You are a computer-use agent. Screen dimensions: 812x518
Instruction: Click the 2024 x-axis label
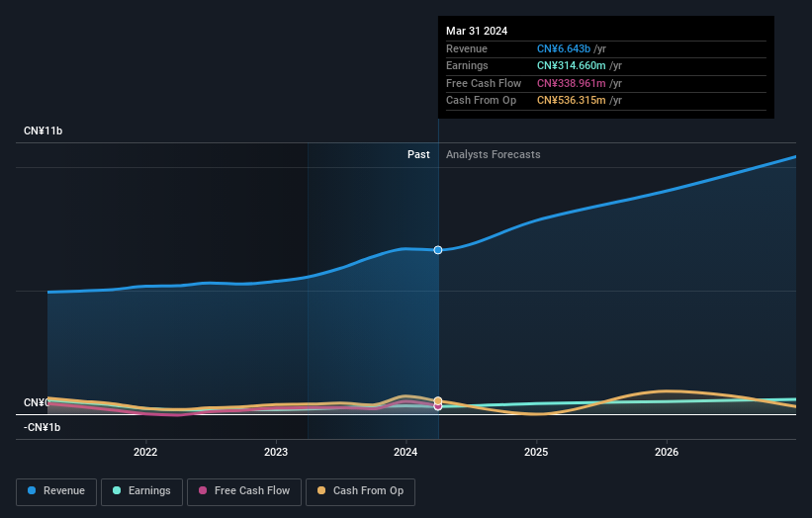pyautogui.click(x=406, y=452)
